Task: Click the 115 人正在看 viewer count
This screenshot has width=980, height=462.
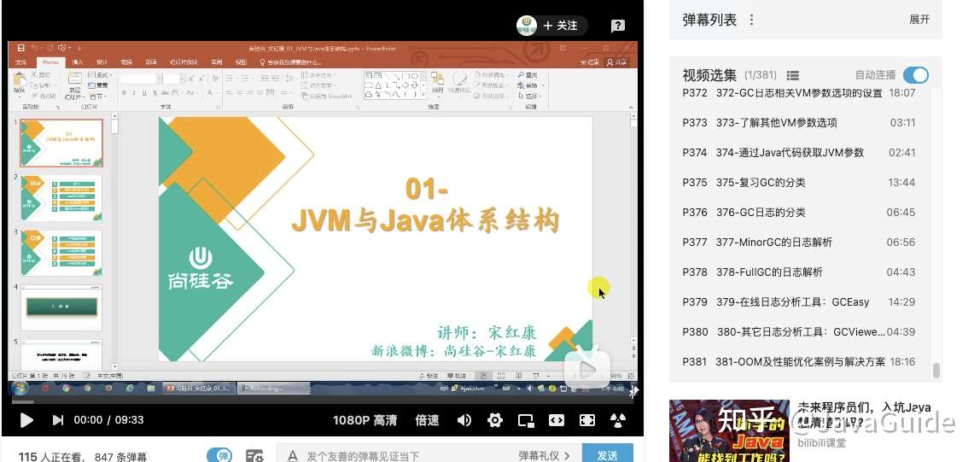Action: click(51, 457)
